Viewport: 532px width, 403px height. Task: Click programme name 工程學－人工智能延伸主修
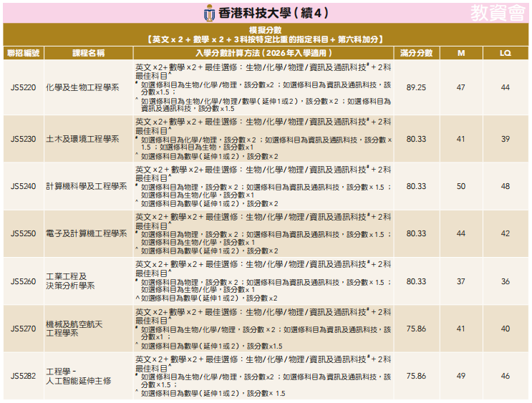78,377
